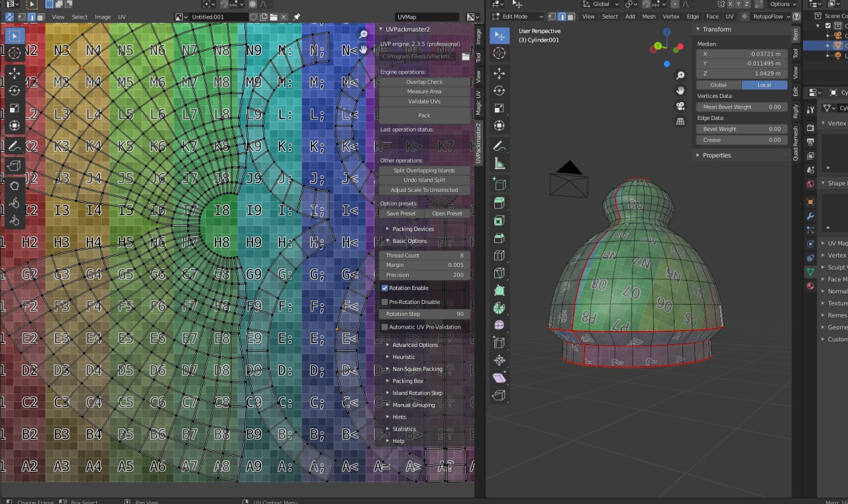Click the Pack button
Screen dimensions: 848x504
[425, 115]
